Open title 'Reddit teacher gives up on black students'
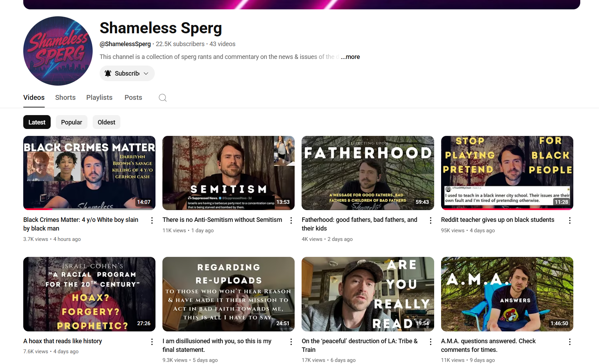The width and height of the screenshot is (599, 364). [498, 220]
